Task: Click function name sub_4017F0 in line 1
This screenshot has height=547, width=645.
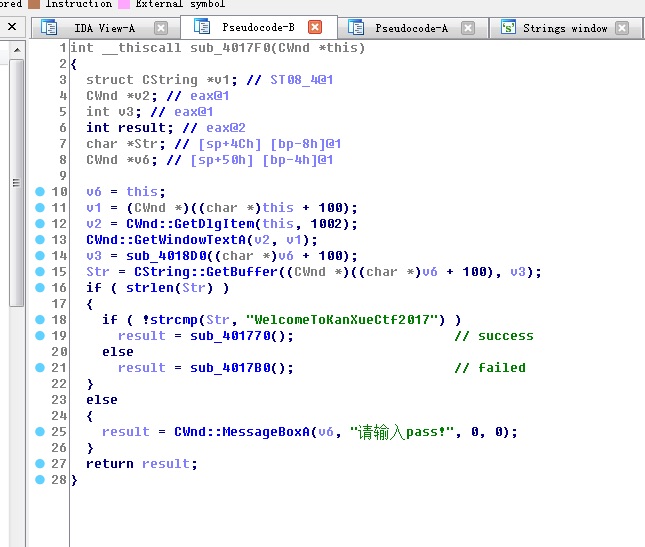Action: click(x=232, y=48)
